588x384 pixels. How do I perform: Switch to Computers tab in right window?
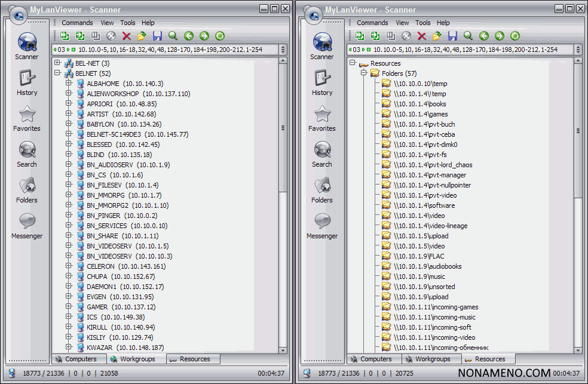pyautogui.click(x=375, y=359)
